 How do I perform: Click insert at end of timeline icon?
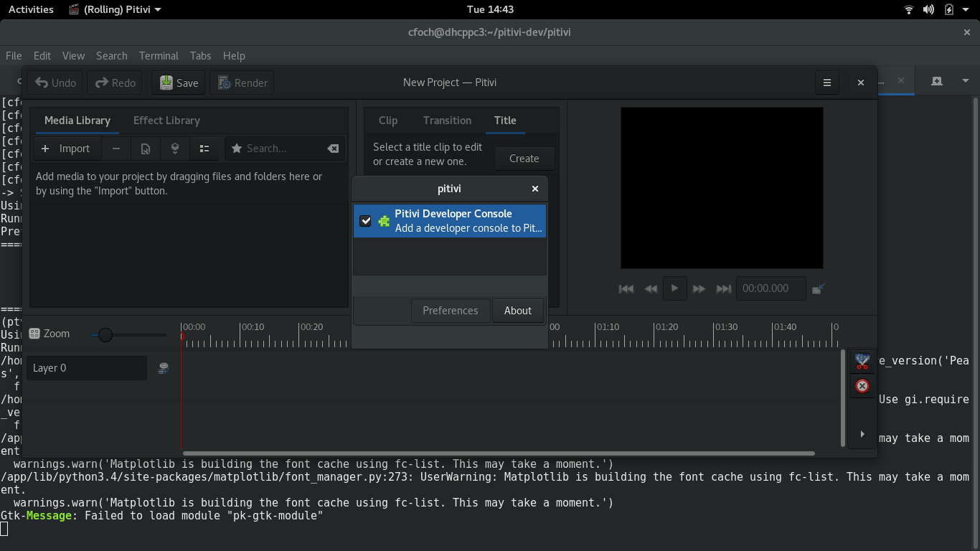tap(174, 149)
